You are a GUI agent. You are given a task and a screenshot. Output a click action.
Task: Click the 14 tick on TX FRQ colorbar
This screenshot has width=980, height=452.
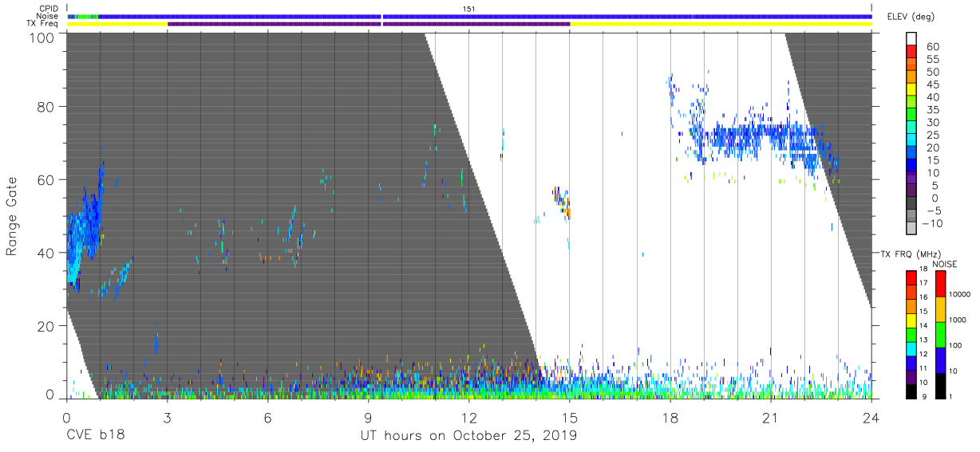coord(923,326)
